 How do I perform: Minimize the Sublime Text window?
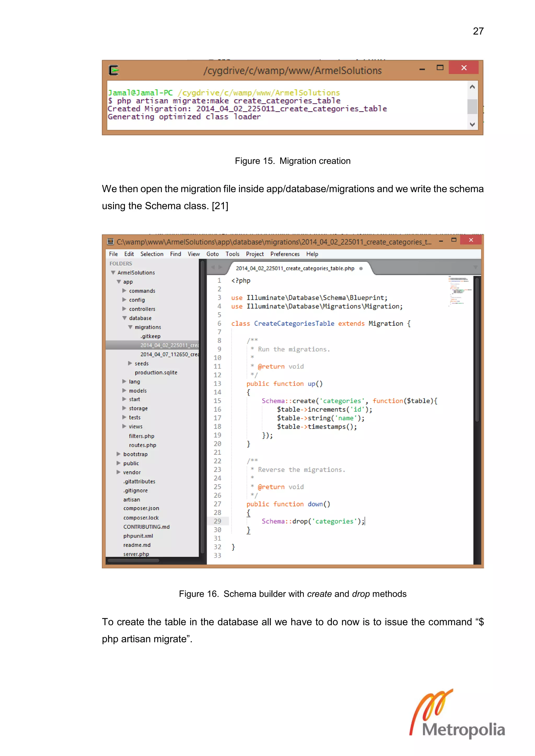pos(441,241)
